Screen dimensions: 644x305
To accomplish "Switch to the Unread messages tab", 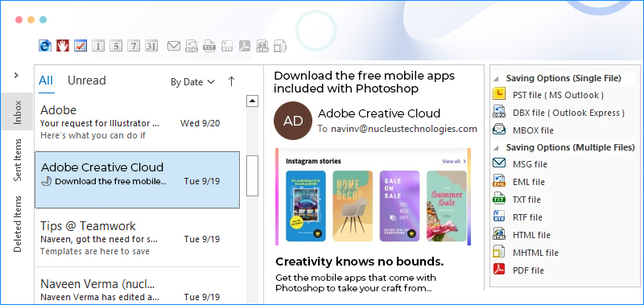I will pos(87,80).
